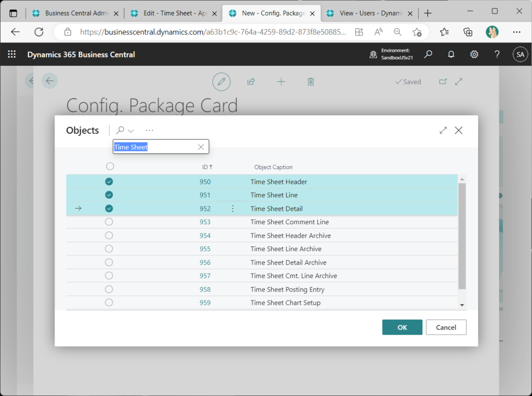Open the browser Collections icon
Screen dimensions: 532x396
point(468,32)
